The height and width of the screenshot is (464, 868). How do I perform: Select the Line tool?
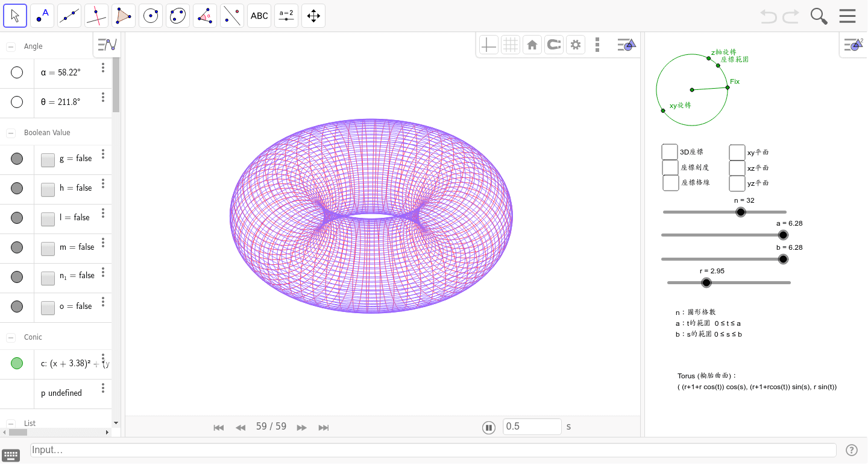pyautogui.click(x=69, y=15)
